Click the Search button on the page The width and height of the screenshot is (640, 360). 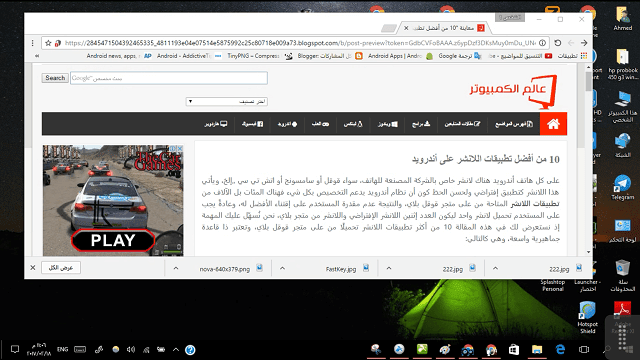[x=55, y=78]
